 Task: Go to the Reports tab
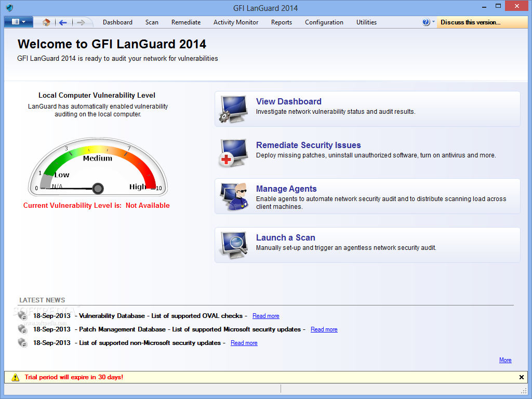pyautogui.click(x=281, y=22)
